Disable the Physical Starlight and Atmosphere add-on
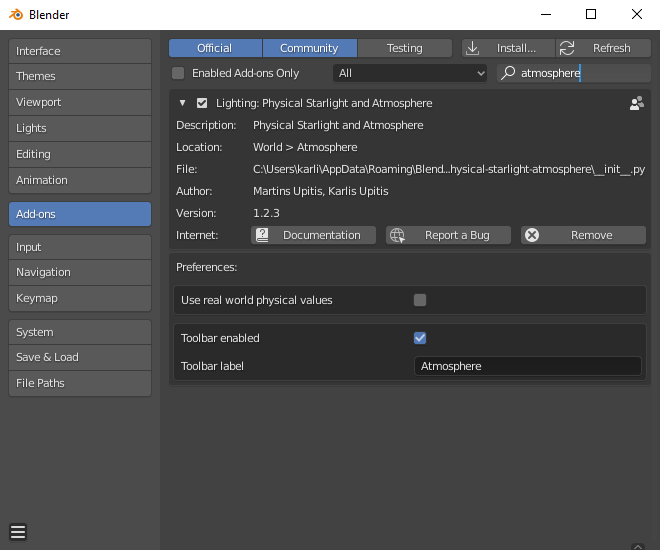The height and width of the screenshot is (550, 660). click(x=202, y=103)
